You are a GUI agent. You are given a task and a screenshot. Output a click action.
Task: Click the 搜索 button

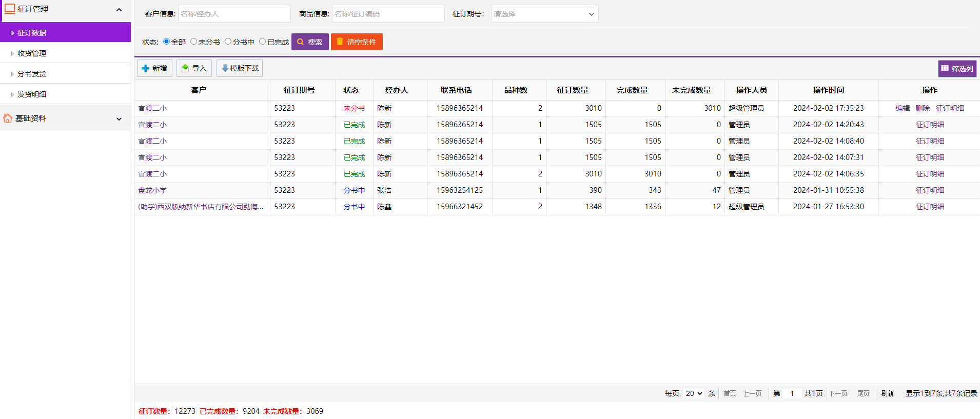pos(310,42)
